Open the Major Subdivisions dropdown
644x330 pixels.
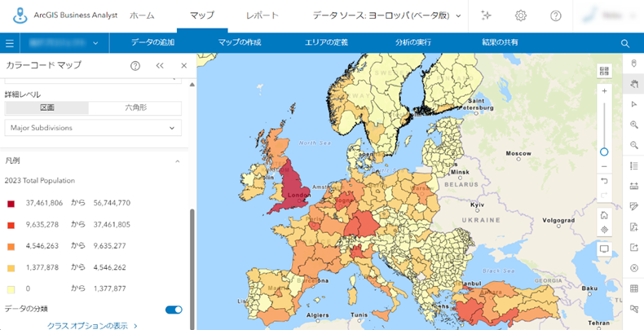[x=93, y=128]
